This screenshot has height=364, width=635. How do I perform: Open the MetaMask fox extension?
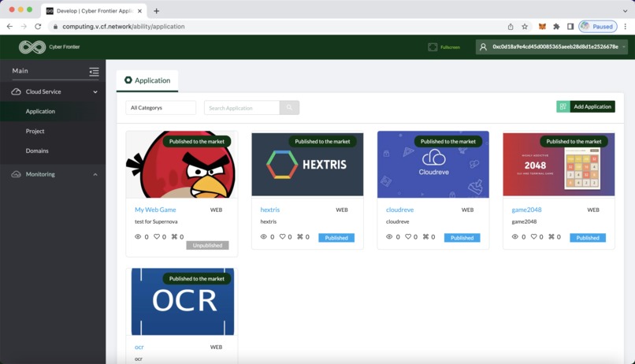coord(542,26)
